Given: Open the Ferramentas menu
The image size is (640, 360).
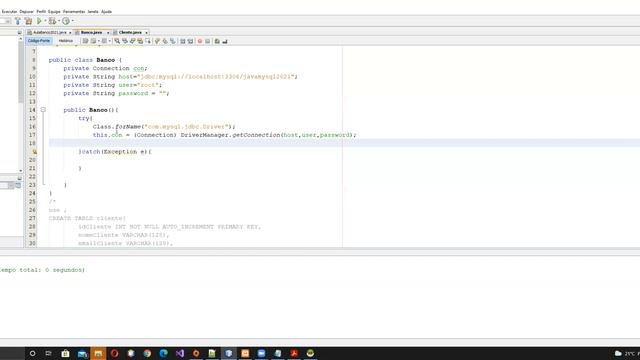Looking at the screenshot, I should pos(74,11).
